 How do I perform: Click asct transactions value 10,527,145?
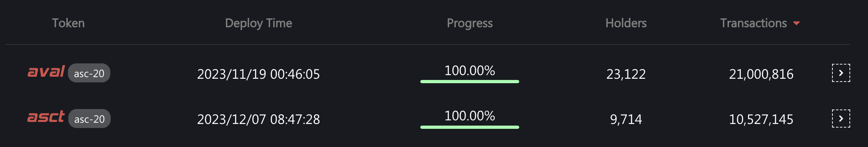click(761, 119)
